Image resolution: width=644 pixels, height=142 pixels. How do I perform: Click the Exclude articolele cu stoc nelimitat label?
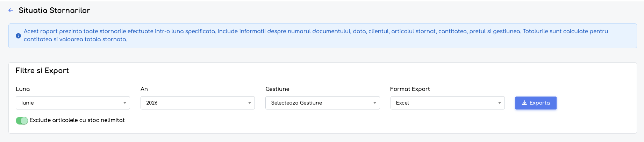pos(77,120)
